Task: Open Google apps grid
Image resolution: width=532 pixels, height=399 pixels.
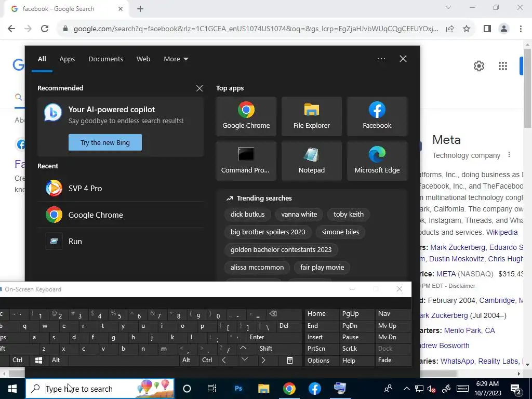Action: pyautogui.click(x=503, y=66)
